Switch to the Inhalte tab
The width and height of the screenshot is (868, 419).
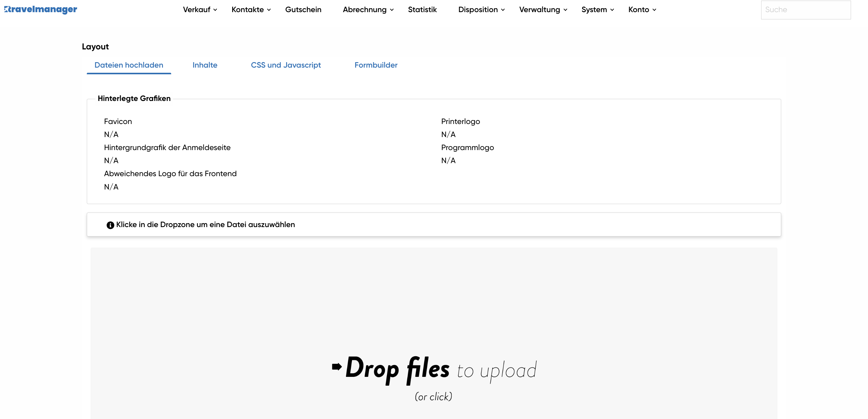point(205,65)
